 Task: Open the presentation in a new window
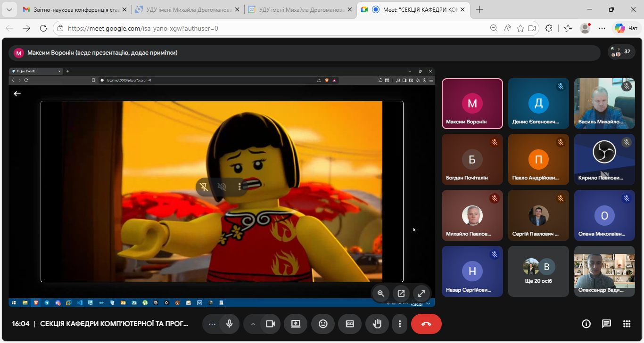coord(401,294)
